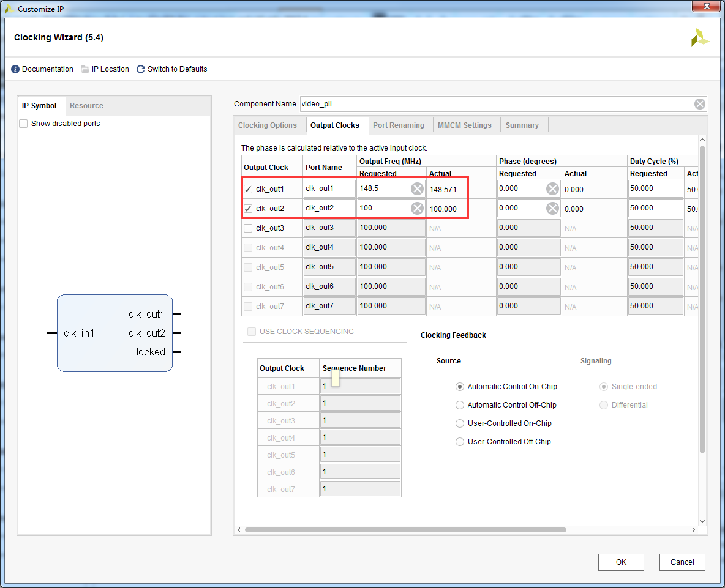Select User-Controlled On-Chip source
The image size is (725, 588).
(x=460, y=423)
